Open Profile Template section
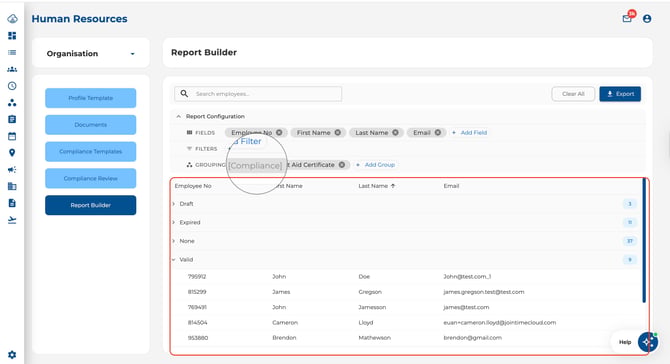Screen dimensions: 670x364 click(91, 98)
